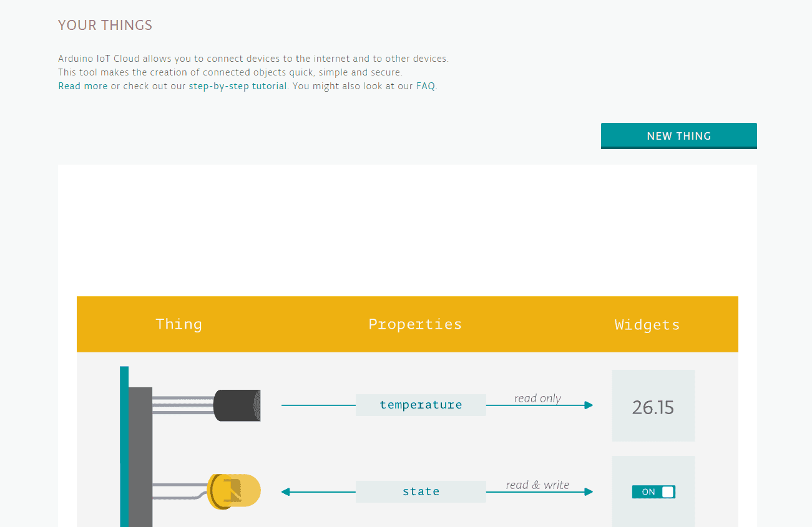Image resolution: width=812 pixels, height=527 pixels.
Task: Click the "read only" label
Action: pos(537,398)
